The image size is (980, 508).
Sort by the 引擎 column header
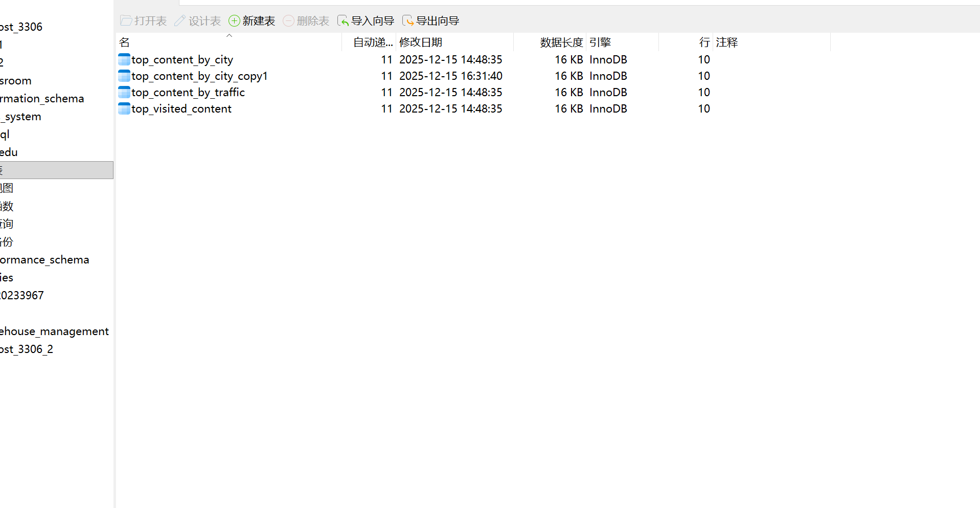pos(623,42)
